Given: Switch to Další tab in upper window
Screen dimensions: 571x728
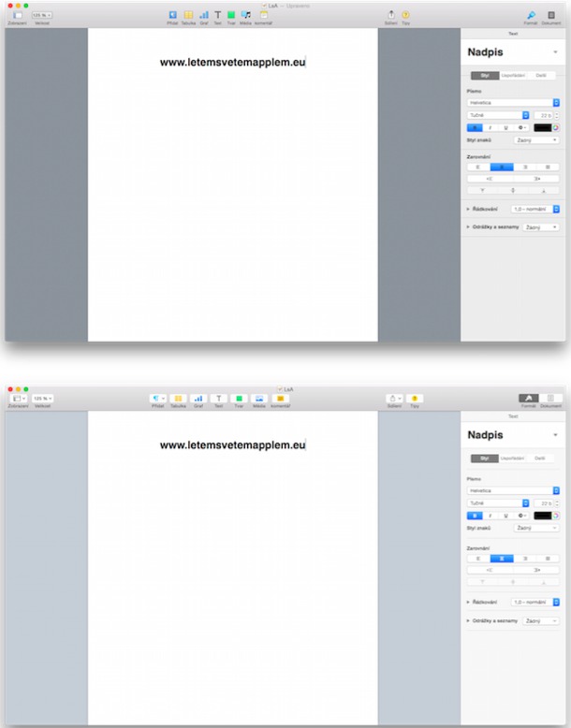Looking at the screenshot, I should 541,75.
